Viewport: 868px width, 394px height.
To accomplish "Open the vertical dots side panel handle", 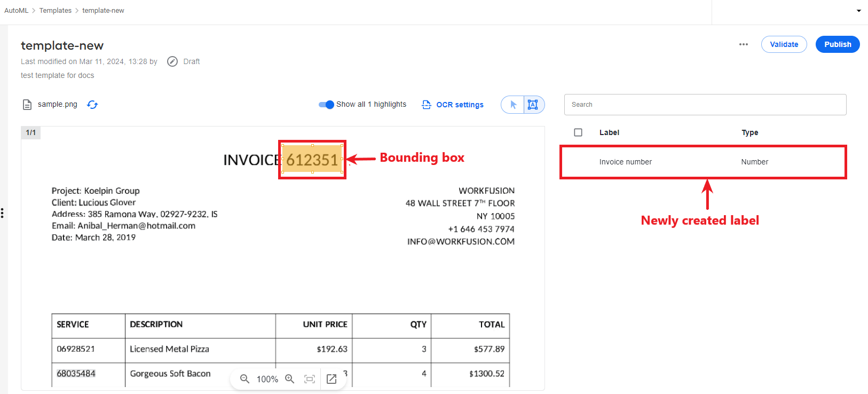I will tap(3, 214).
